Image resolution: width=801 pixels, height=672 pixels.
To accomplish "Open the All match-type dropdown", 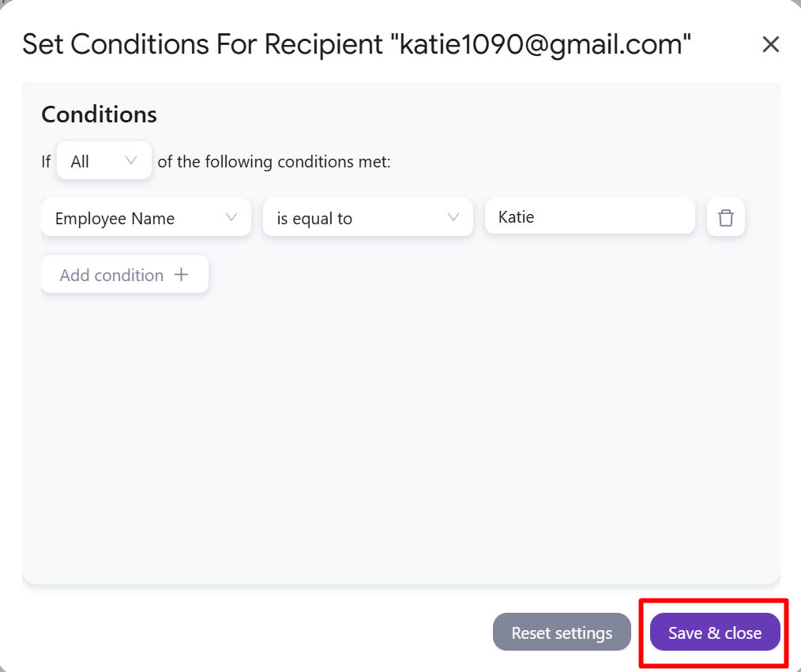I will [104, 160].
